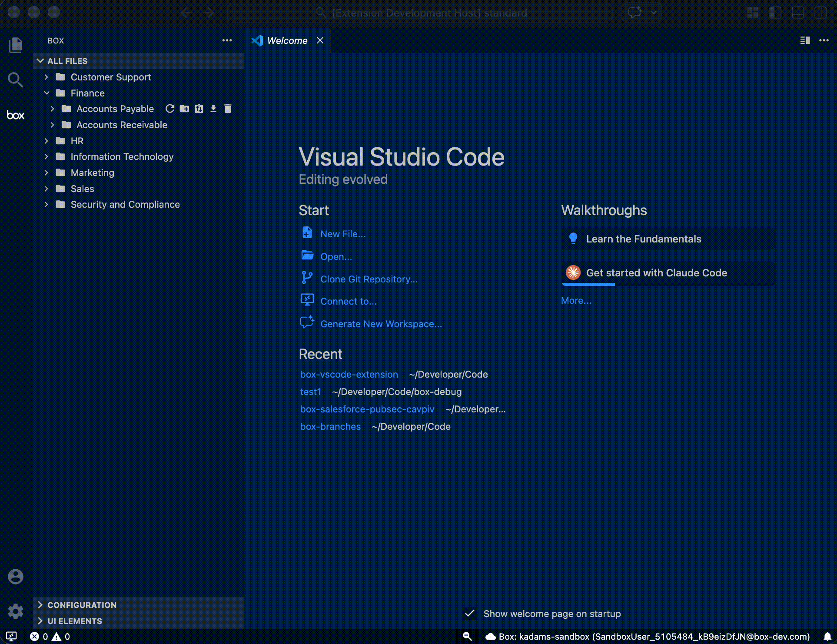Open the Accounts icon in the activity bar
The height and width of the screenshot is (644, 837).
tap(16, 576)
